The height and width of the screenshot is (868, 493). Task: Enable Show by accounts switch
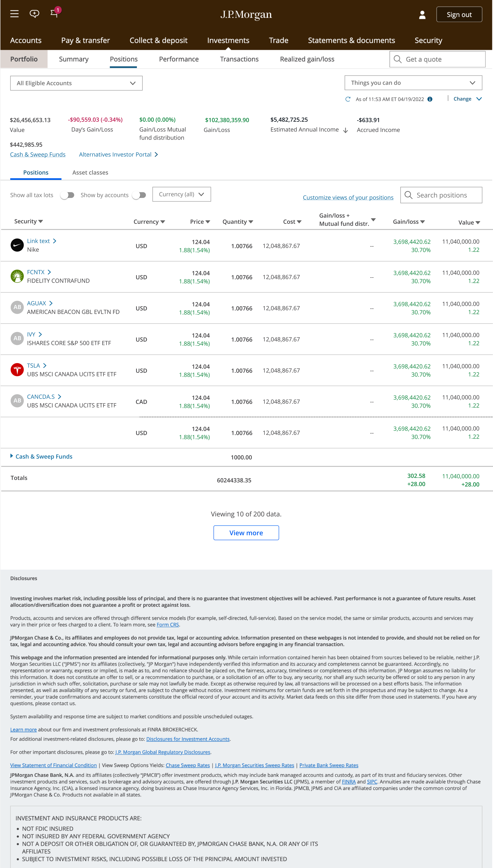139,195
